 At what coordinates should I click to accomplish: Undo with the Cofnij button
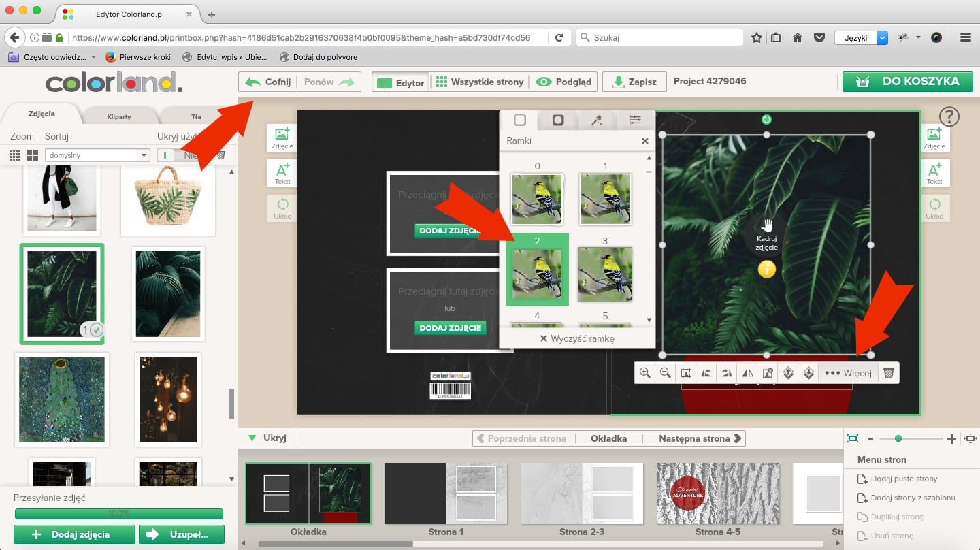pos(268,82)
